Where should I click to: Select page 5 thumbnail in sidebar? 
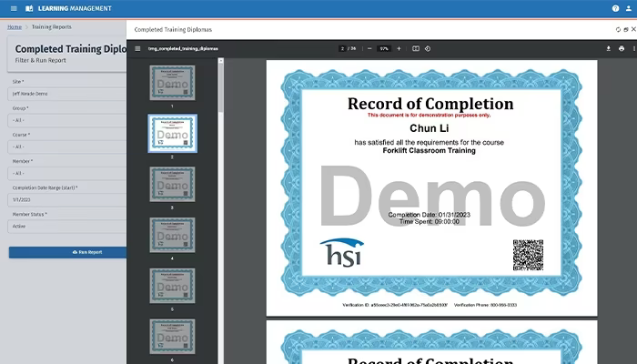point(172,286)
